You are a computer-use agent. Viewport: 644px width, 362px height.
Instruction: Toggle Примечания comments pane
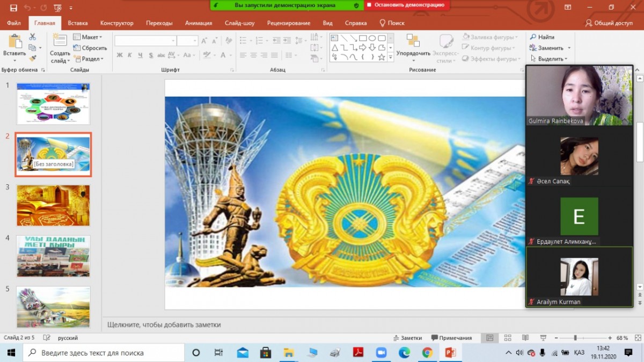(451, 338)
